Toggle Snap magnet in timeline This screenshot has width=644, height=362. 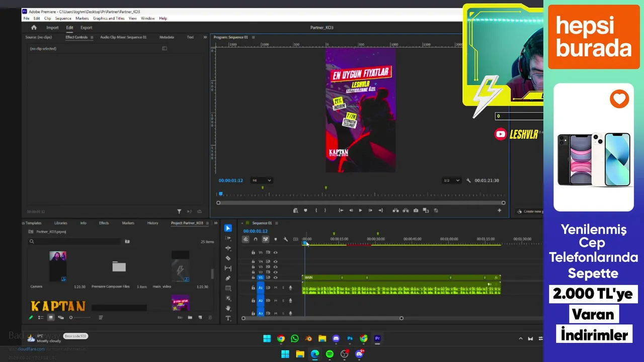tap(255, 239)
